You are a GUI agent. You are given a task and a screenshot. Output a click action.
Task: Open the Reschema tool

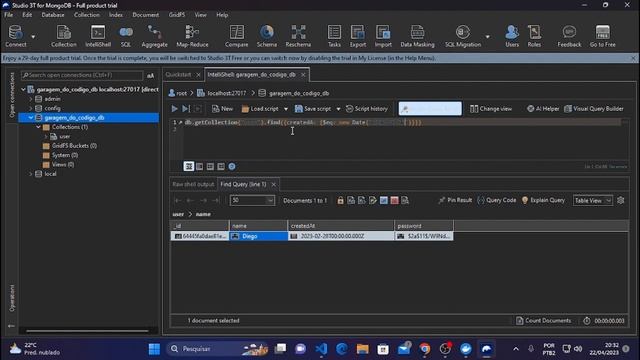point(298,36)
